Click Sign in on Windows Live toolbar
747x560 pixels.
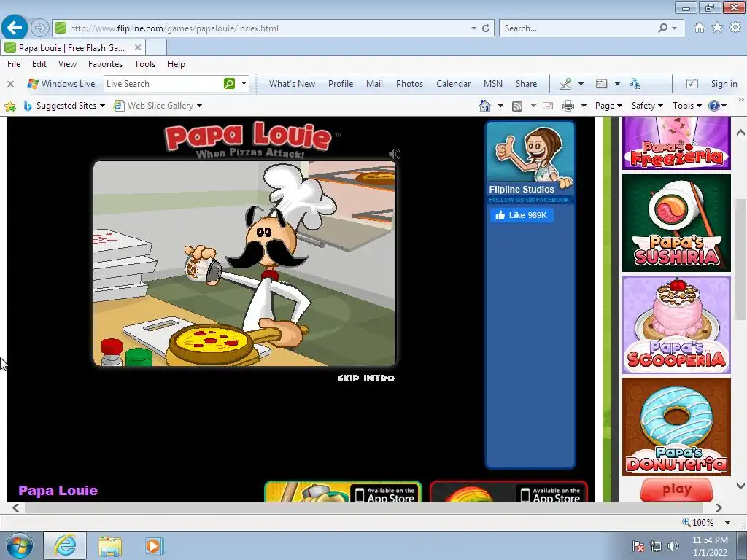click(724, 84)
